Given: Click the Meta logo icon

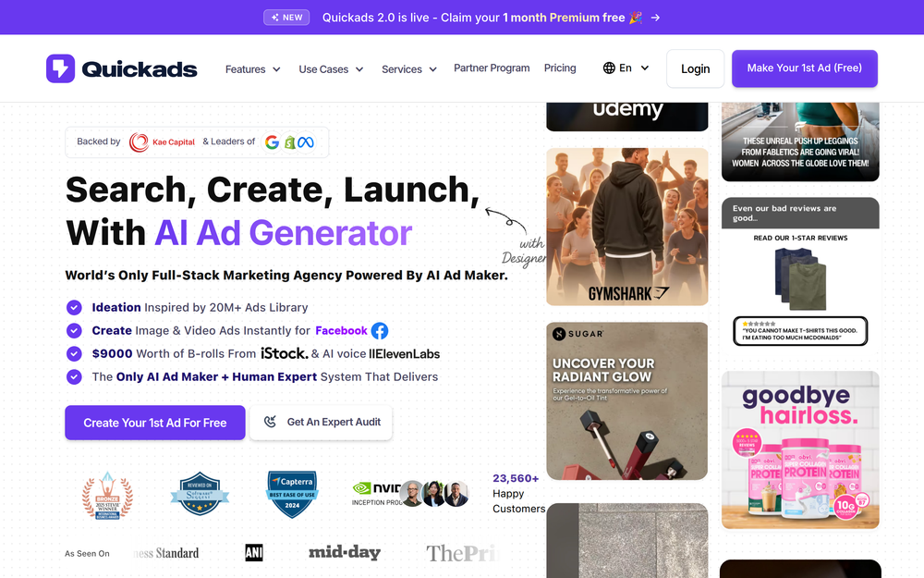Looking at the screenshot, I should (305, 142).
